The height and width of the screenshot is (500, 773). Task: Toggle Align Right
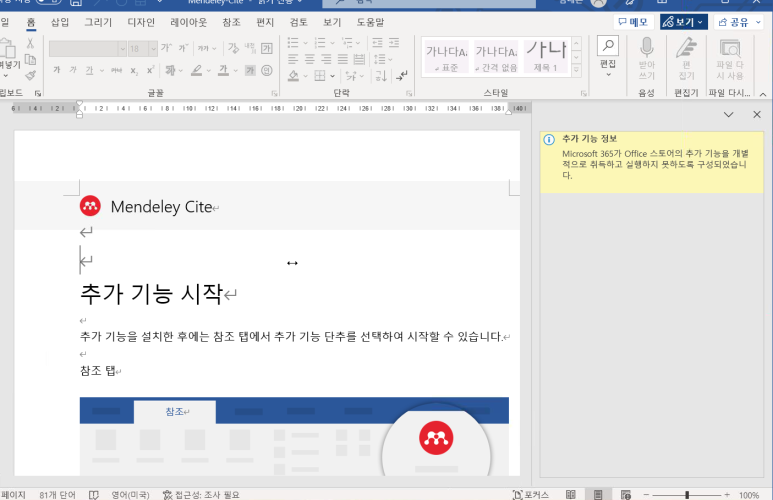coord(326,60)
